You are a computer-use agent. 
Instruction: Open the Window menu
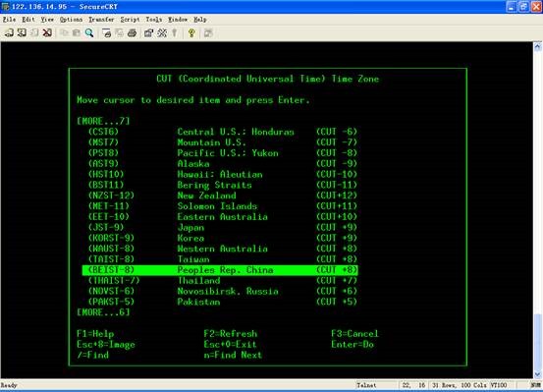[178, 20]
